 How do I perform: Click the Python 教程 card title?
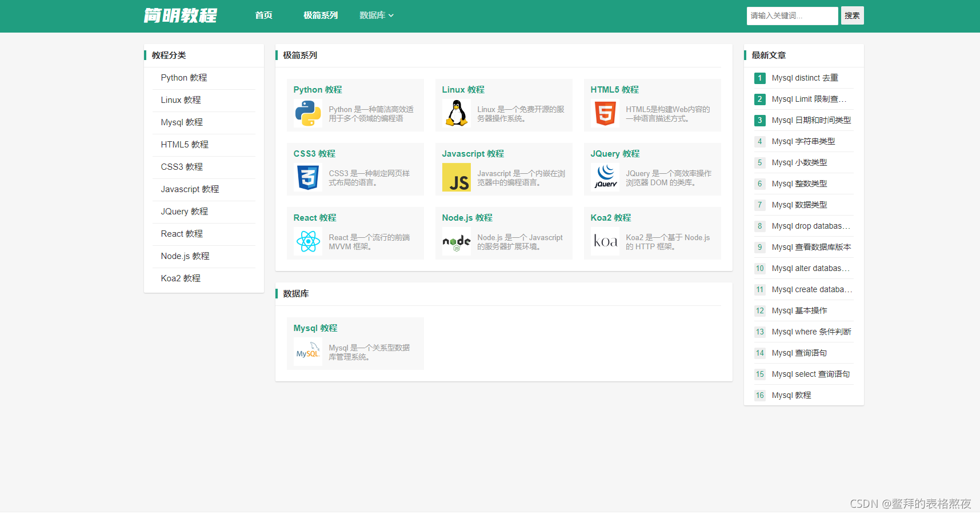(318, 90)
